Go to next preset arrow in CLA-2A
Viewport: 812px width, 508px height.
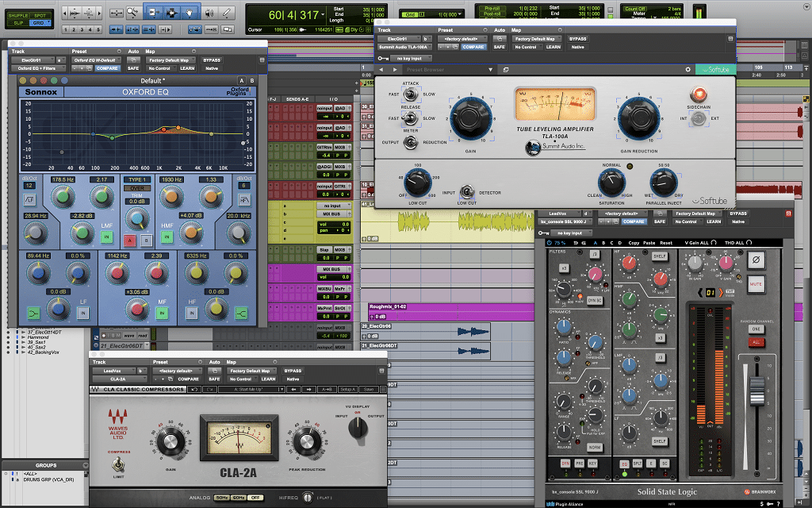coord(308,389)
